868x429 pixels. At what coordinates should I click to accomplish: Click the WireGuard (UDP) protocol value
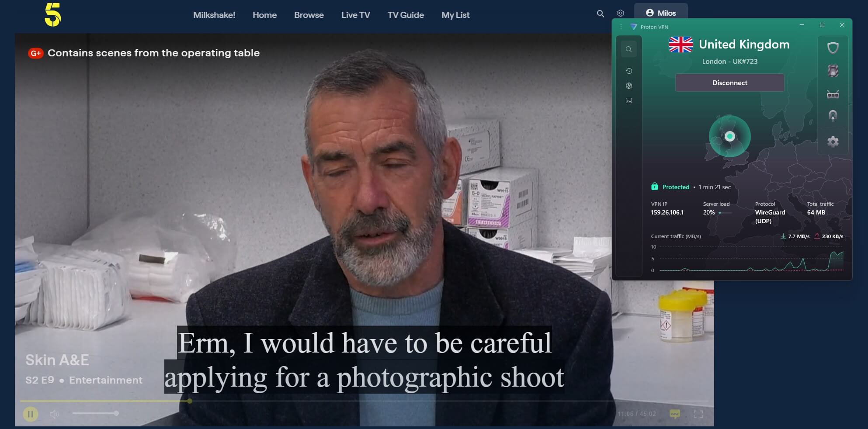pos(770,216)
